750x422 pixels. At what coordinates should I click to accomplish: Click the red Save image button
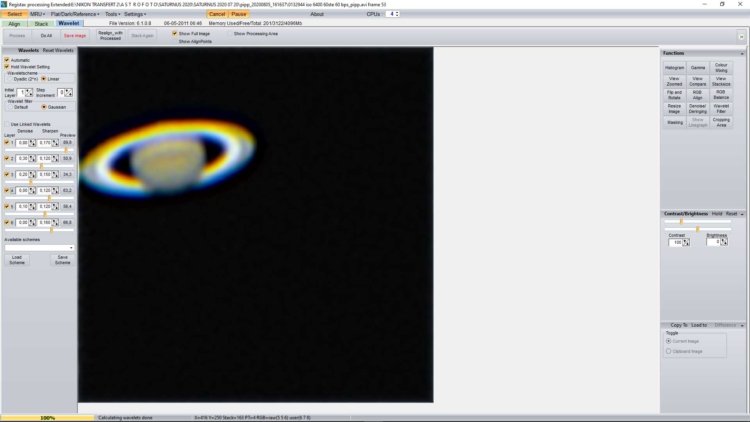coord(75,36)
